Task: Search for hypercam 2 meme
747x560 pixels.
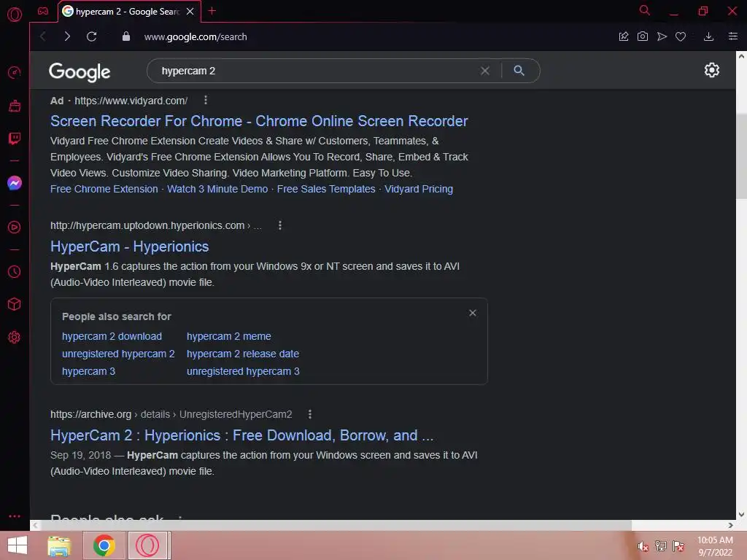Action: coord(228,336)
